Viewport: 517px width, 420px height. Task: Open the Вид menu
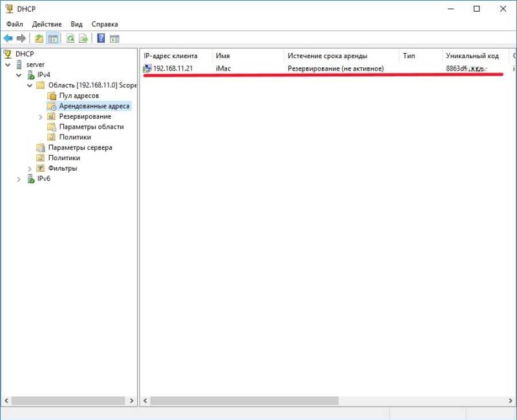coord(76,24)
